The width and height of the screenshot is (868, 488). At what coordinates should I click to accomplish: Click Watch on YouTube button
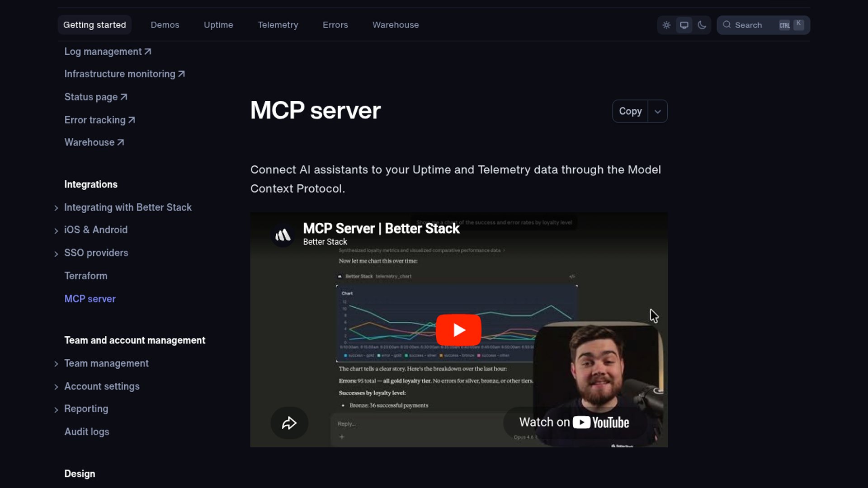coord(574,422)
